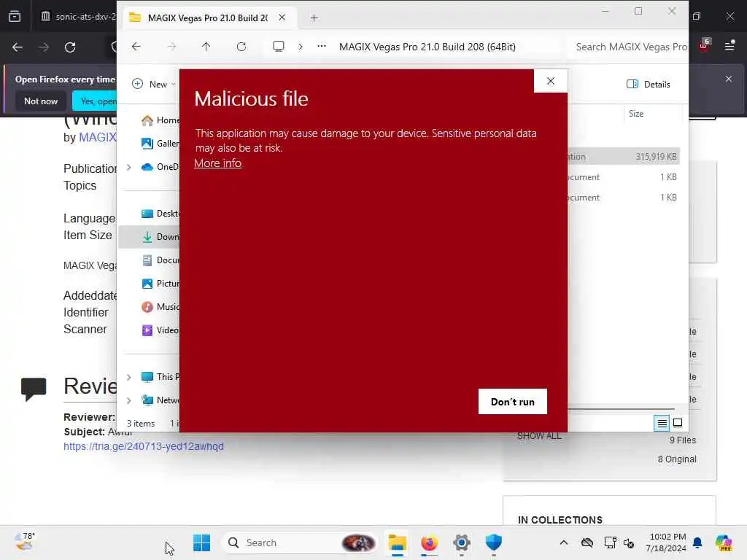This screenshot has width=747, height=560.
Task: Show hidden system tray icons
Action: [564, 542]
